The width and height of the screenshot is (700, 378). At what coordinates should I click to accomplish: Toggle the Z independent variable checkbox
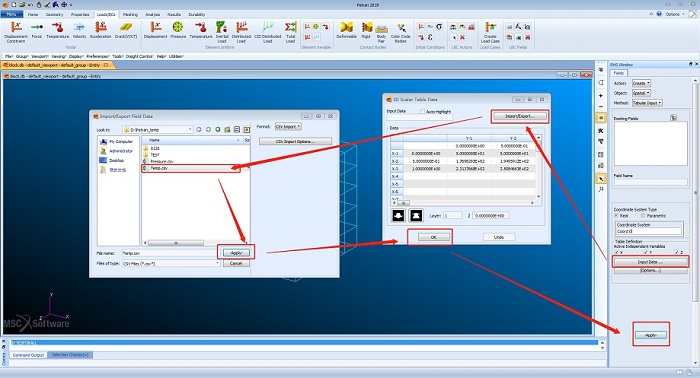coord(677,252)
